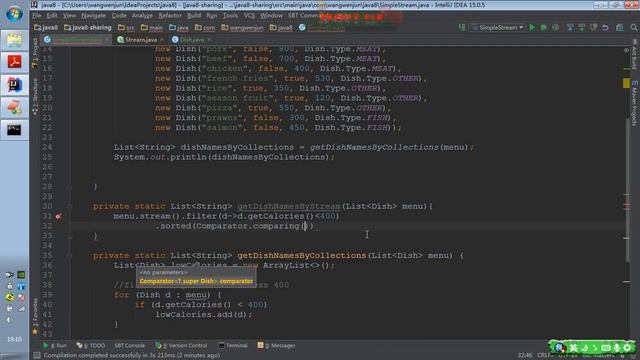This screenshot has height=360, width=640.
Task: Click getDishNamesByStream method name on line 30
Action: point(289,207)
